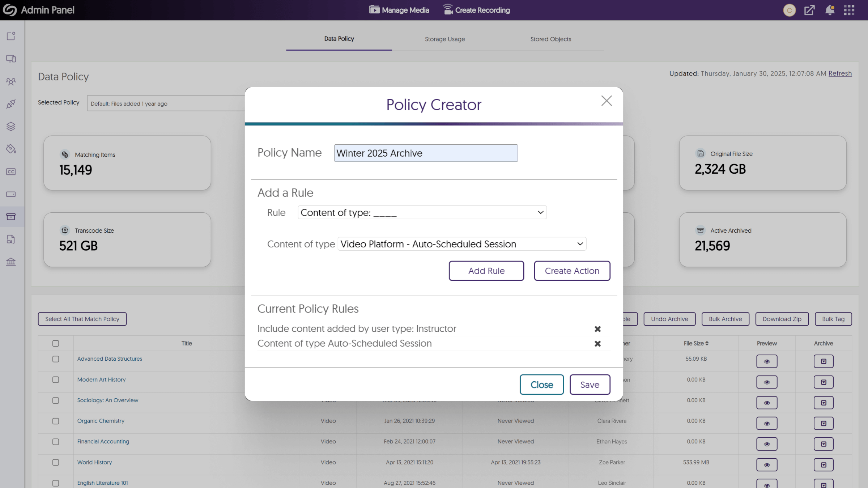Toggle checkbox for Advanced Data Structures row

pos(55,358)
